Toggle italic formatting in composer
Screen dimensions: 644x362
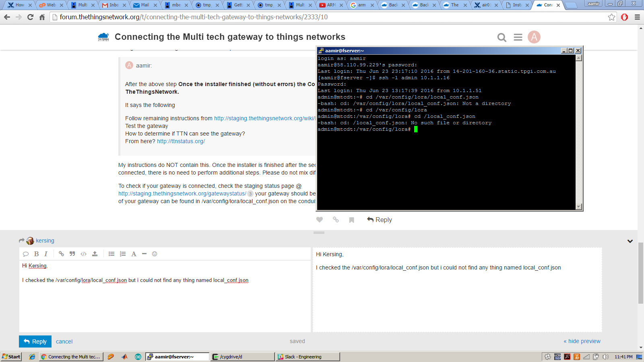(x=46, y=254)
